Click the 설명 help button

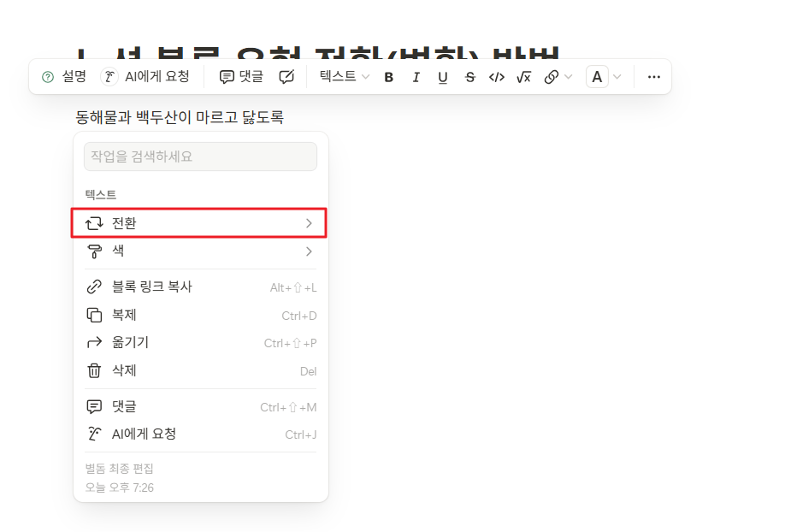point(63,76)
